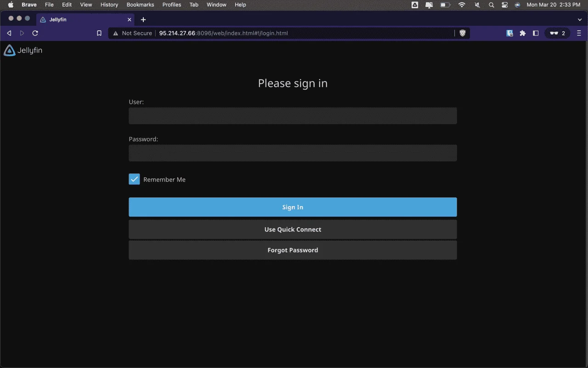Click Google Drive menu bar icon
The height and width of the screenshot is (368, 588).
(415, 5)
